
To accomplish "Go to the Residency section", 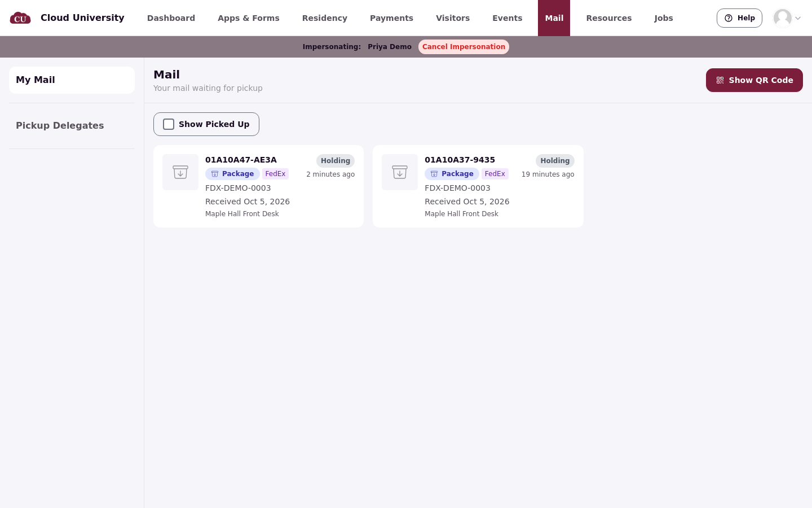I will [325, 18].
